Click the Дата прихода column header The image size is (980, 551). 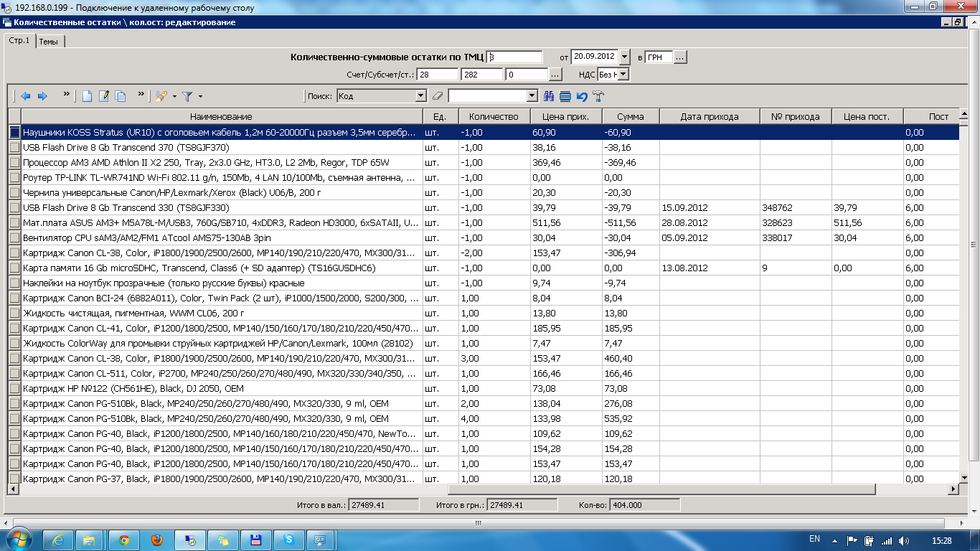[x=710, y=116]
